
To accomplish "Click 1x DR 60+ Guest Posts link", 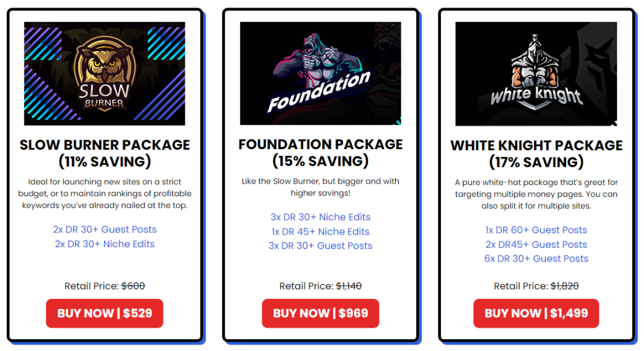I will (536, 230).
